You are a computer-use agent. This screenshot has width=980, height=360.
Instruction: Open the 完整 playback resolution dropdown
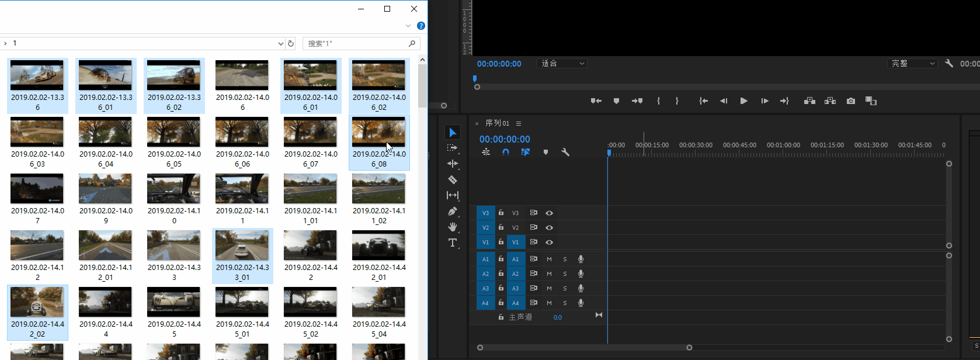coord(912,64)
